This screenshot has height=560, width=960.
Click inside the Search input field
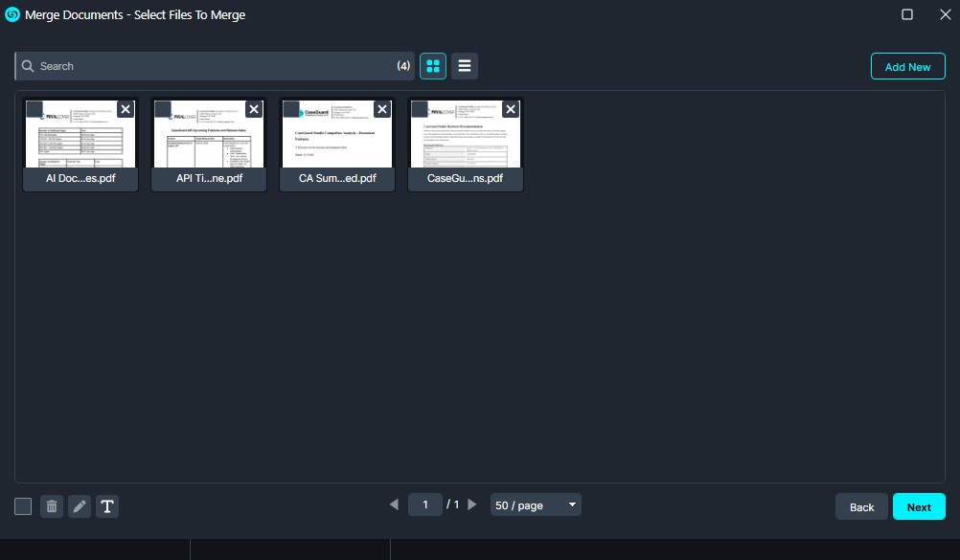pos(192,65)
